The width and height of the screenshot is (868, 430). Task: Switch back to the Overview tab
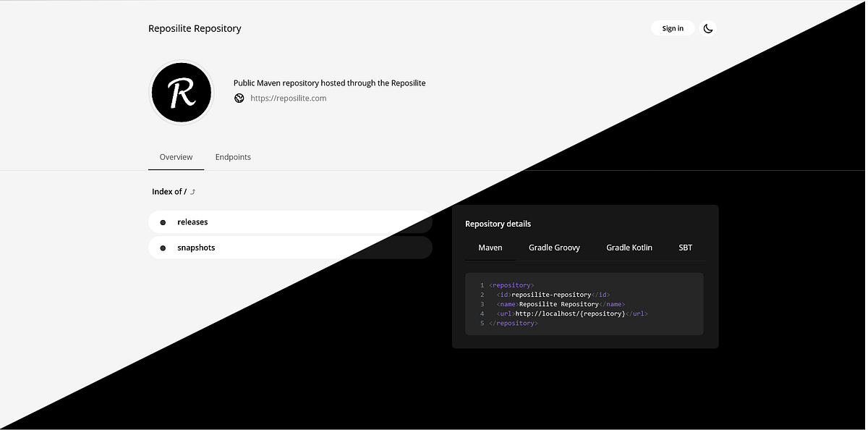tap(176, 156)
